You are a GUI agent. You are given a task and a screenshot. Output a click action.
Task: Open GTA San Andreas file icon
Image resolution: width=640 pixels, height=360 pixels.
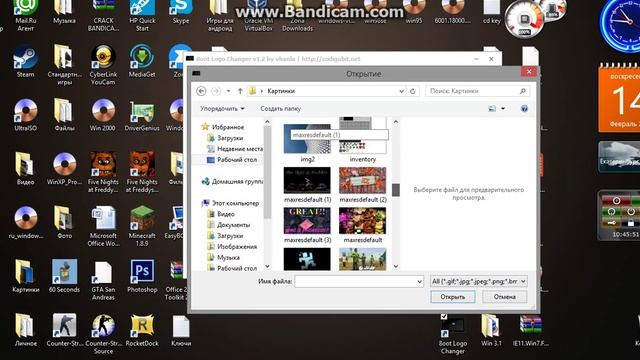pyautogui.click(x=103, y=281)
